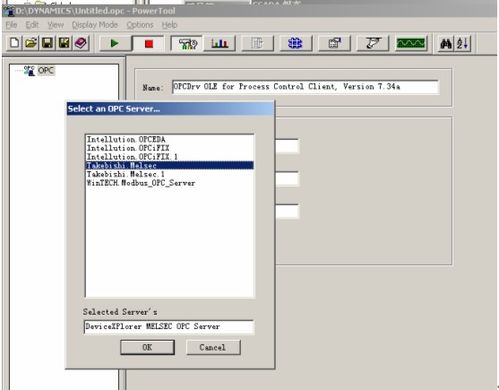The height and width of the screenshot is (390, 499).
Task: Click the Selected Server's description field
Action: (x=169, y=327)
